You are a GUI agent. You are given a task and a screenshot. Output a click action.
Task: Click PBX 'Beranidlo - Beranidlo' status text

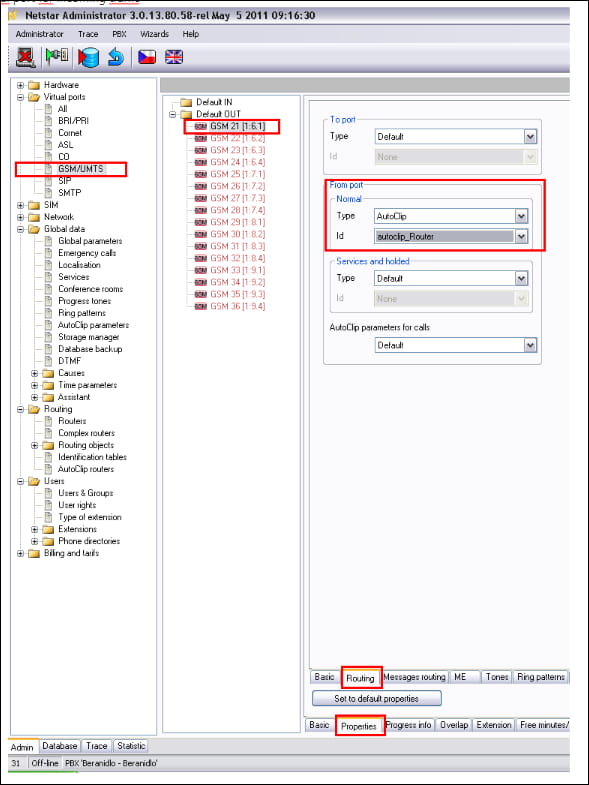[111, 763]
